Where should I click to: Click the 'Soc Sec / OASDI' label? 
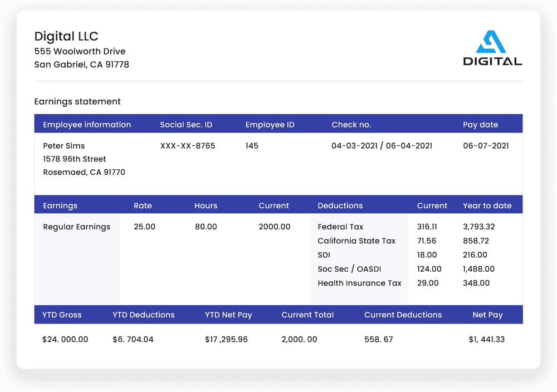tap(349, 269)
